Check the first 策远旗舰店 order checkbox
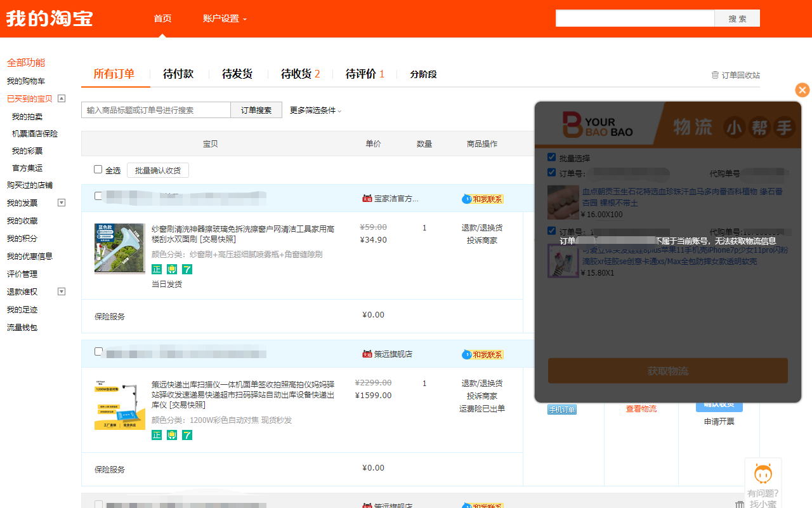Image resolution: width=812 pixels, height=508 pixels. point(98,351)
